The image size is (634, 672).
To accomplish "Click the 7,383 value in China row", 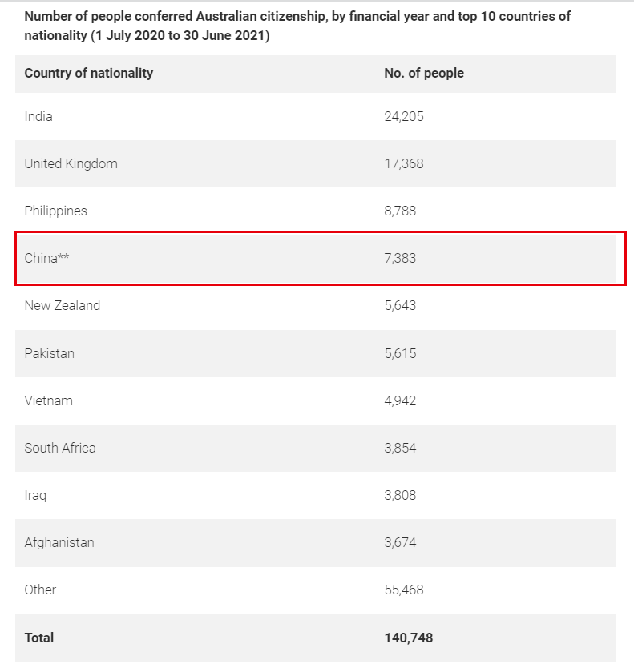I will [x=400, y=258].
